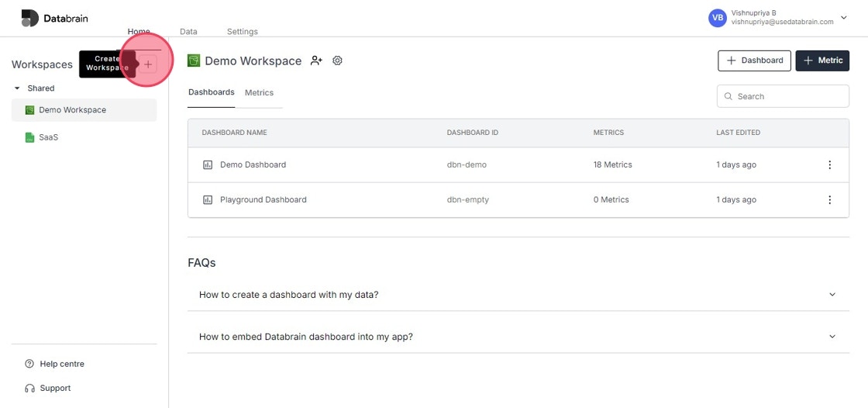Open the Playground Dashboard row name
Image resolution: width=868 pixels, height=408 pixels.
tap(263, 199)
